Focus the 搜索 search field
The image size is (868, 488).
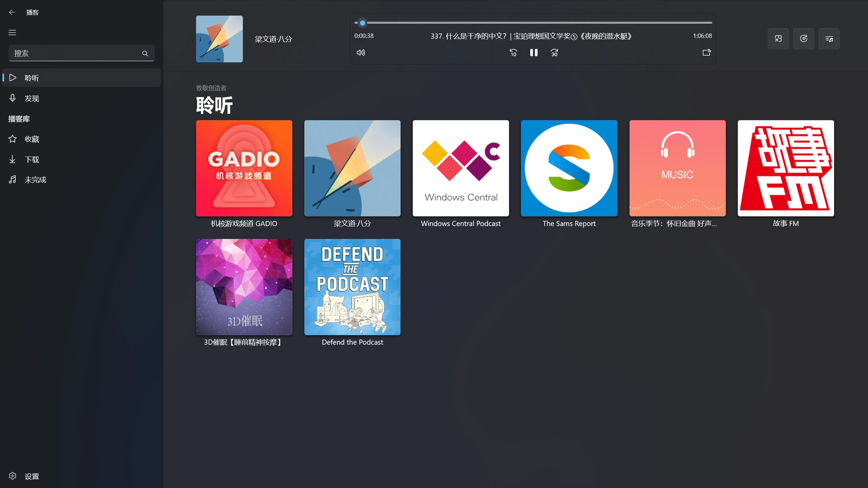tap(81, 53)
